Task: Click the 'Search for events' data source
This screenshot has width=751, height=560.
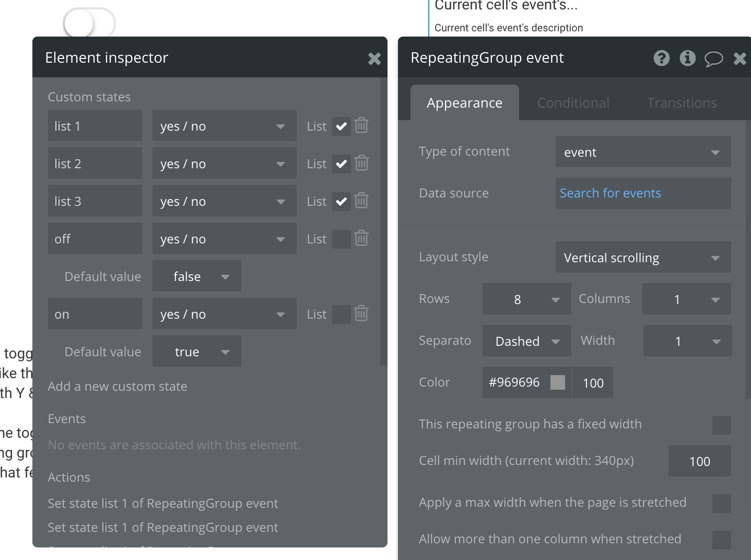Action: (611, 193)
